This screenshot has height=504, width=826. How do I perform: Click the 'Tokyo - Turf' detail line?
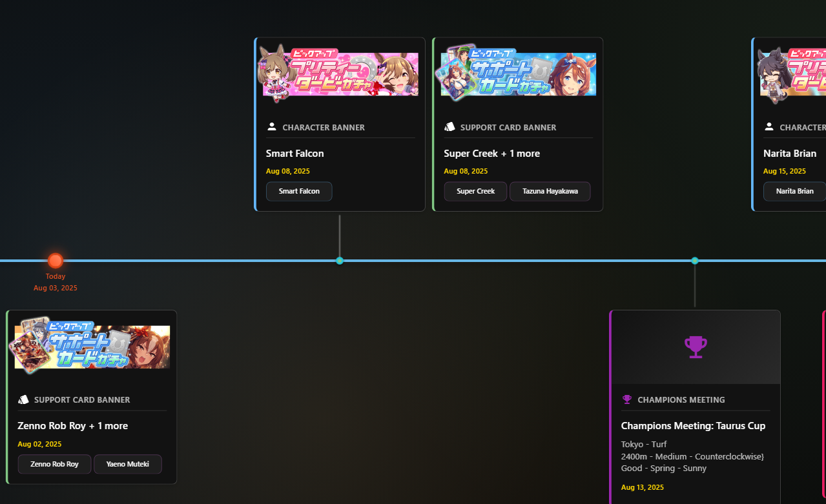[x=644, y=444]
